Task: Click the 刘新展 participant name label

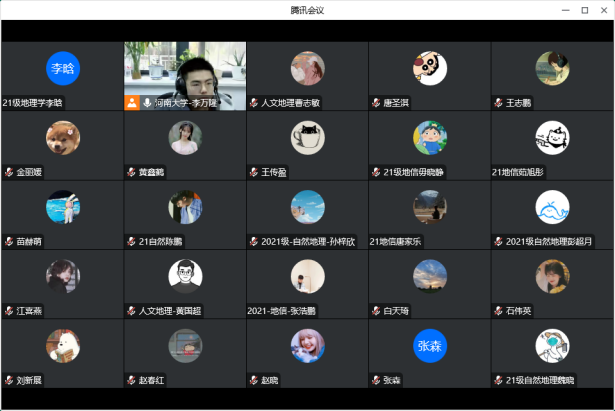Action: (30, 380)
